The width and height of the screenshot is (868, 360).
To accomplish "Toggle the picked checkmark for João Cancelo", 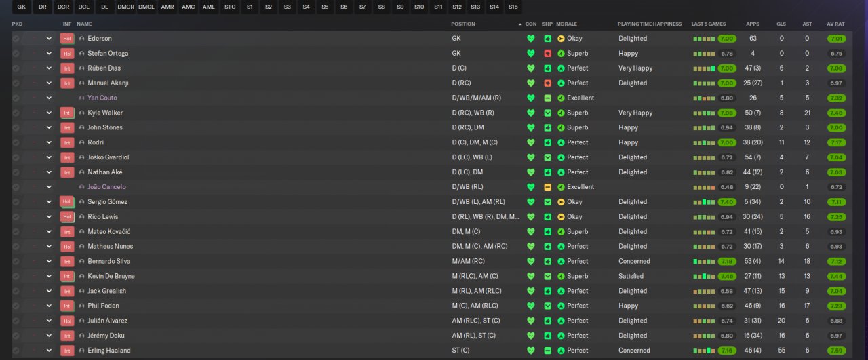I will coord(16,187).
